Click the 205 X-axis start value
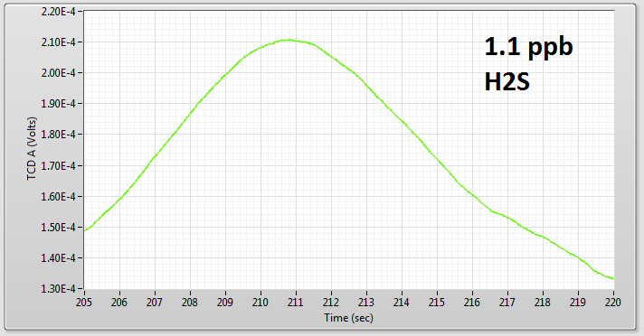This screenshot has width=644, height=336. pos(84,303)
